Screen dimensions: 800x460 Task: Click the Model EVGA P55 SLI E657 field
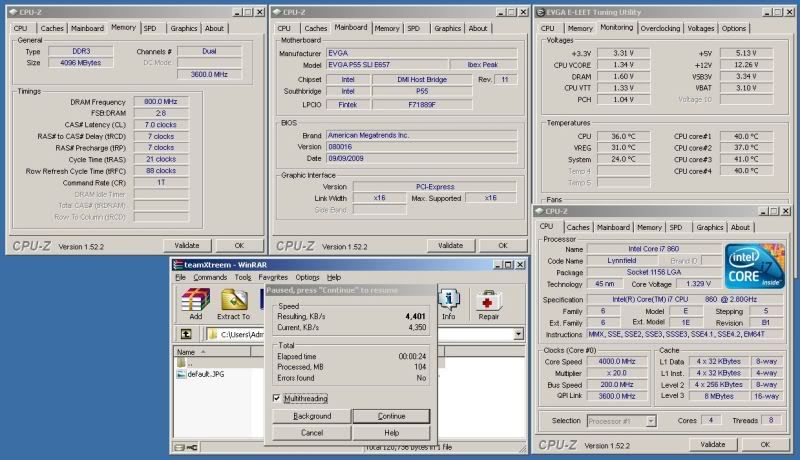(387, 65)
